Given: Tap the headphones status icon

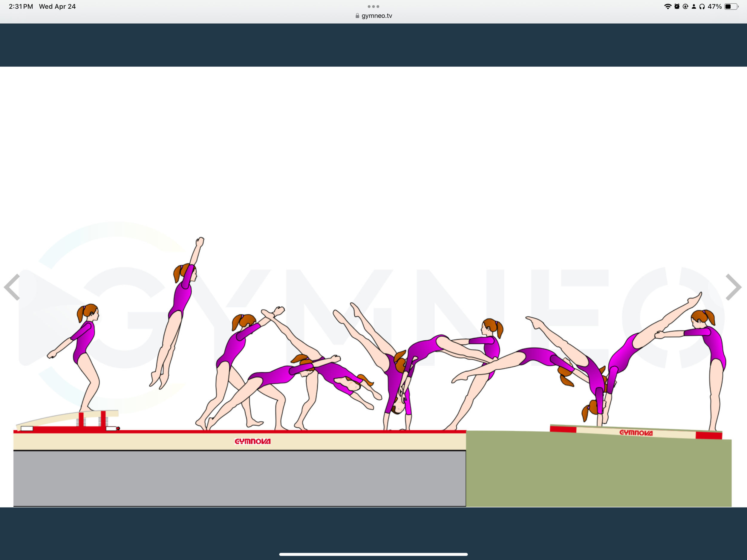Looking at the screenshot, I should (x=702, y=6).
